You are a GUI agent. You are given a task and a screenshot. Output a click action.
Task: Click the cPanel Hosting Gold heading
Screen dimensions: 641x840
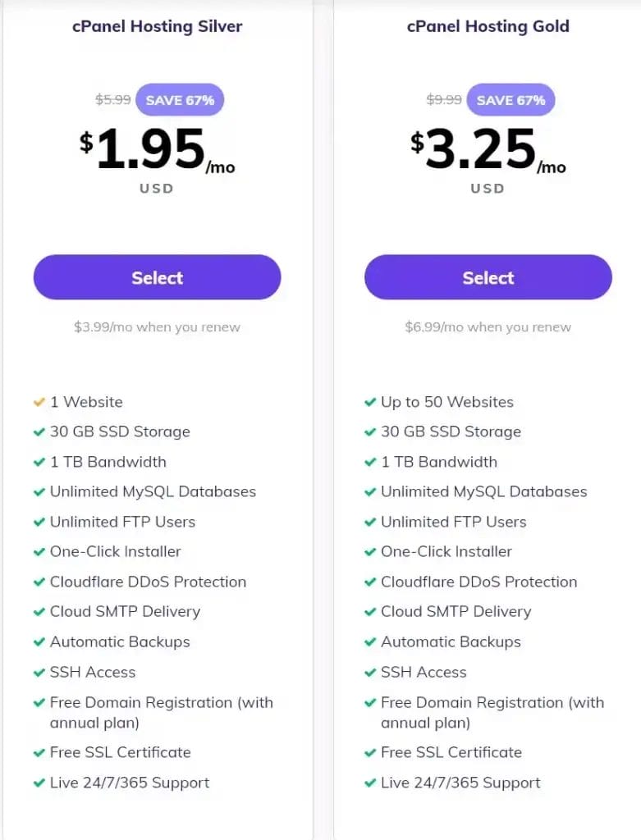[x=488, y=26]
